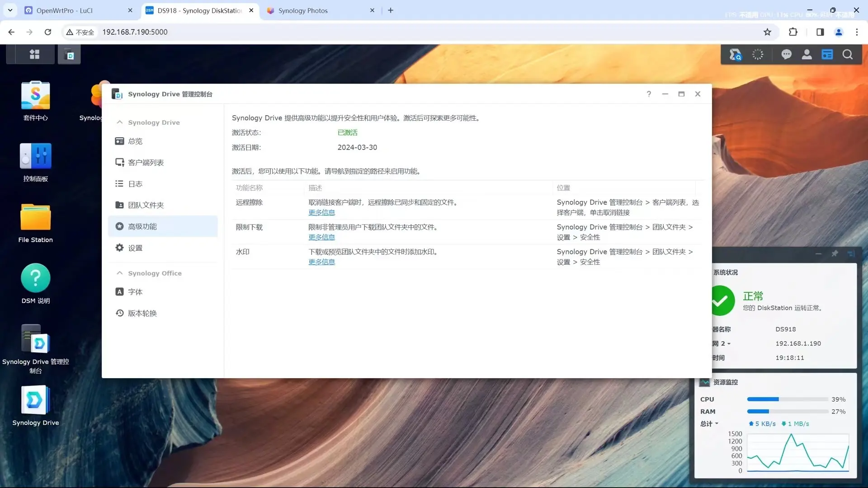Click the network traffic graph

[798, 452]
